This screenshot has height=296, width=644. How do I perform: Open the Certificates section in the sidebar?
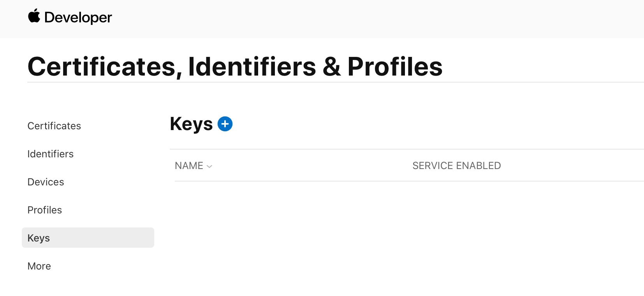[x=54, y=126]
